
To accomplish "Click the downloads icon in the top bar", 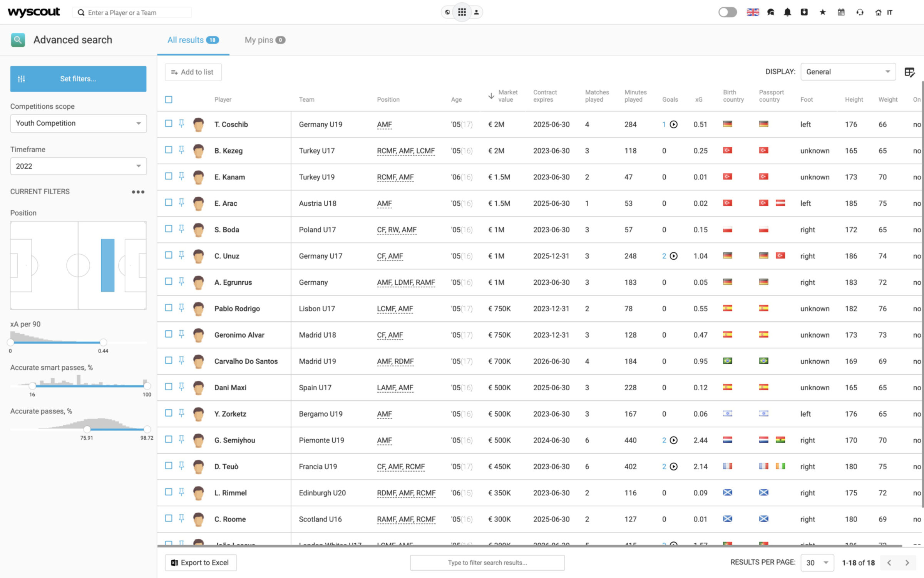I will [804, 12].
